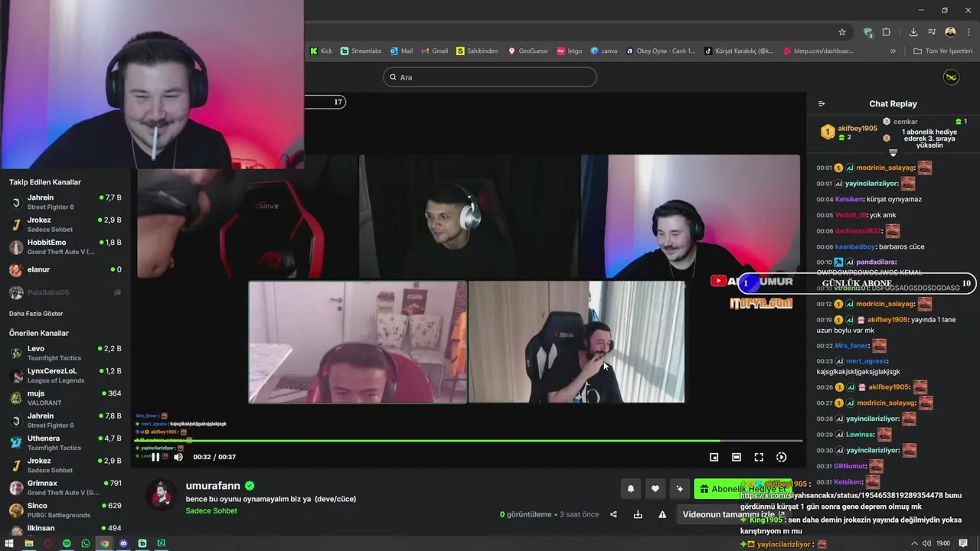
Task: Open the Sahibinden bookmark
Action: tap(477, 51)
